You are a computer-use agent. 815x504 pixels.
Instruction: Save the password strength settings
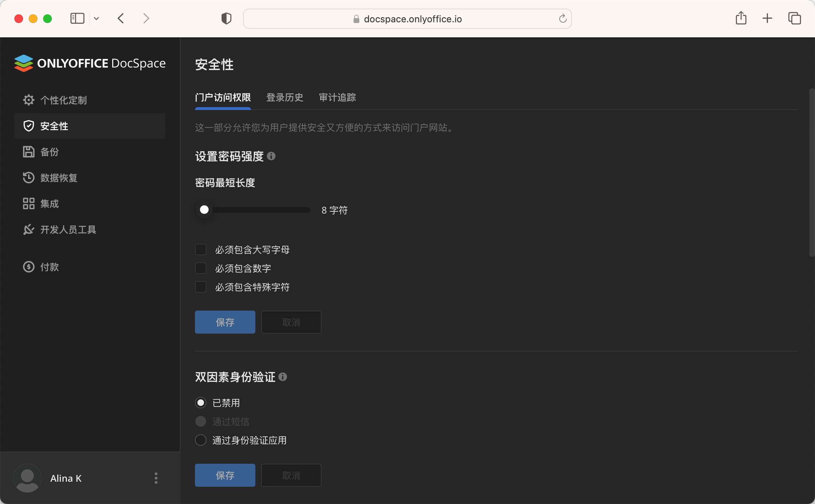(224, 322)
